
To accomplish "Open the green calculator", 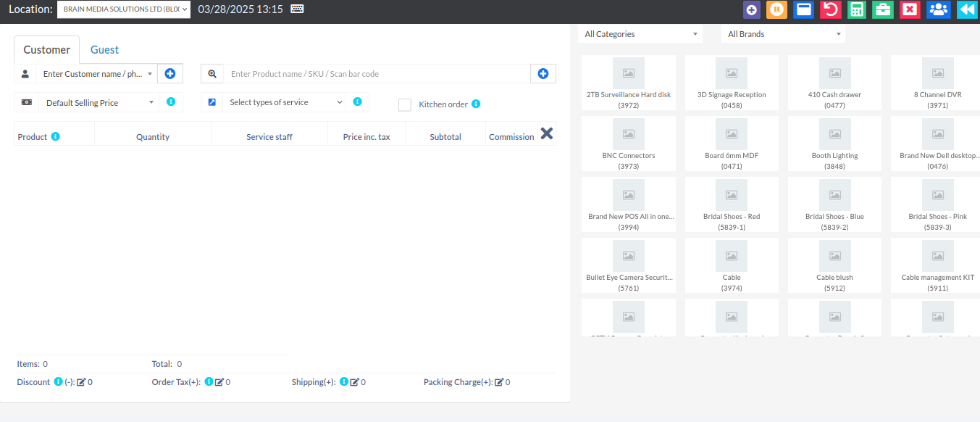I will pyautogui.click(x=857, y=9).
